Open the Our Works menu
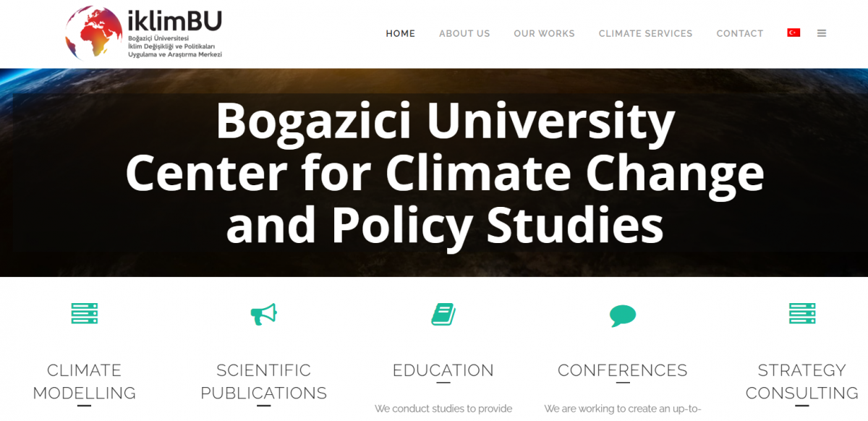Viewport: 868px width, 421px height. (544, 34)
